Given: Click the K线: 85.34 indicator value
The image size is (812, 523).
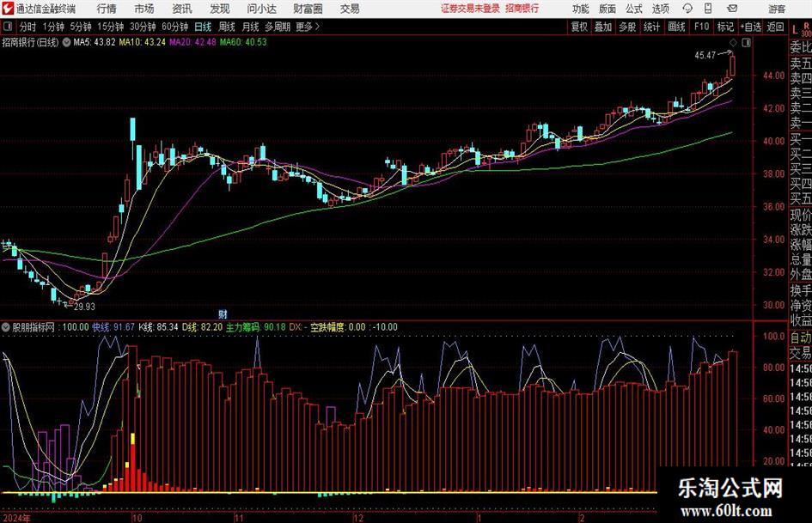Looking at the screenshot, I should (158, 327).
